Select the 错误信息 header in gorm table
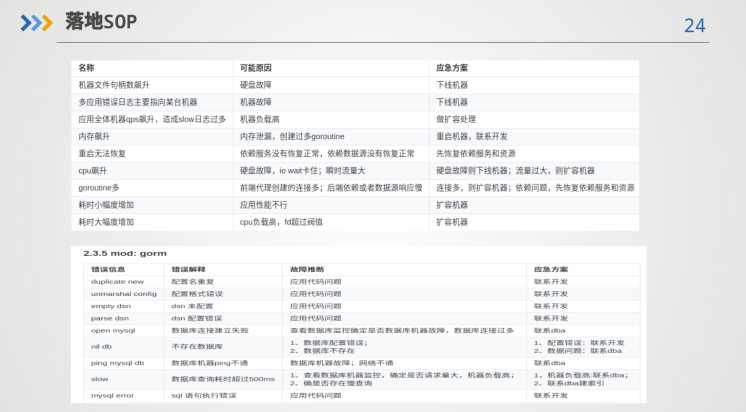The width and height of the screenshot is (746, 412). coord(107,270)
